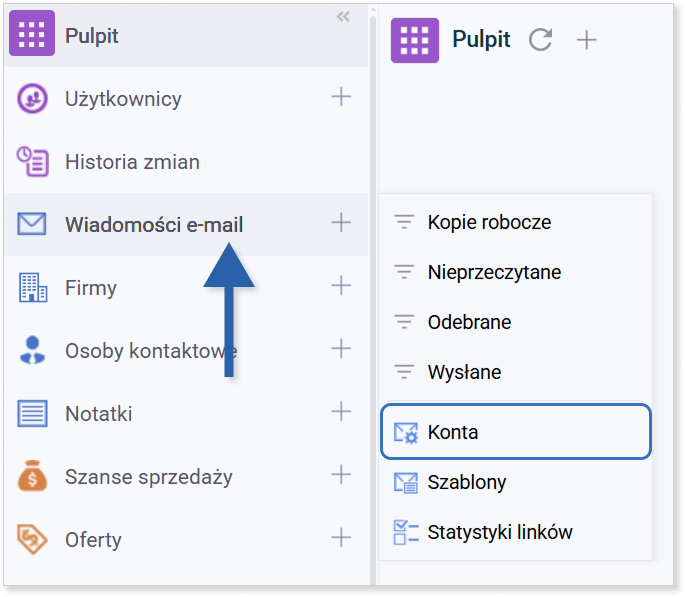Add new company via plus beside Firmy
The image size is (685, 597).
click(341, 286)
